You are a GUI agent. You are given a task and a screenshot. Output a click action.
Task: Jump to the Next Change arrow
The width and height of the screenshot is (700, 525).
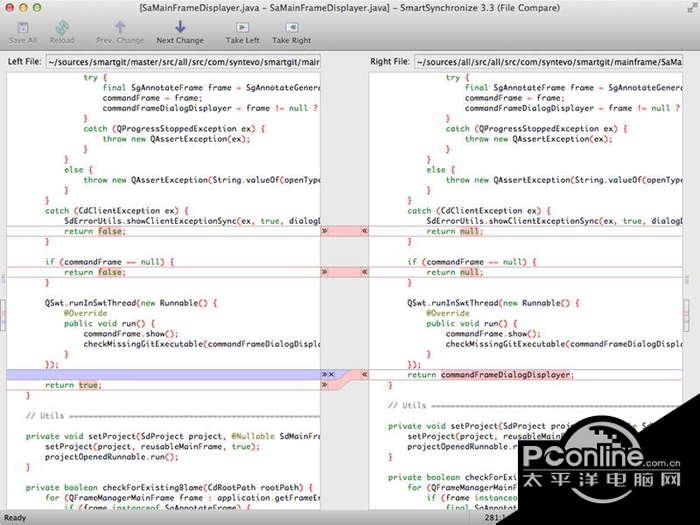[180, 27]
